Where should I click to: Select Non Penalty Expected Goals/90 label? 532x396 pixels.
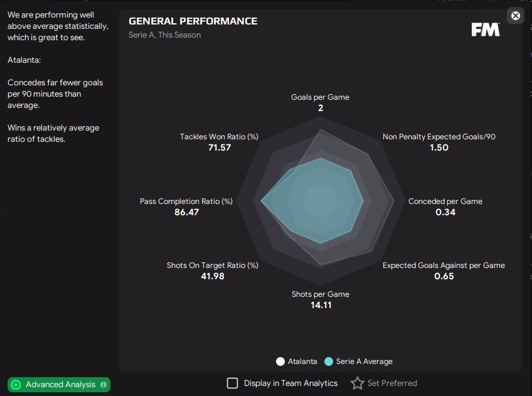pos(439,136)
